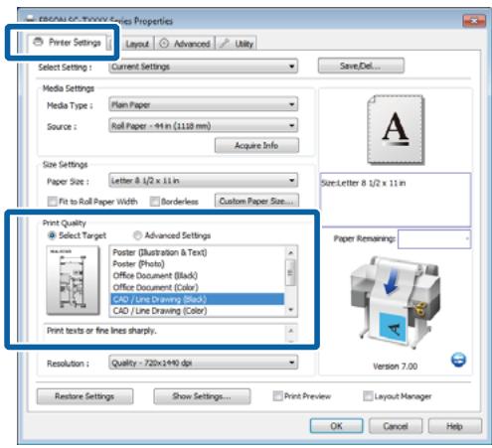Image resolution: width=492 pixels, height=448 pixels.
Task: Close the Properties dialog window
Action: (x=474, y=21)
